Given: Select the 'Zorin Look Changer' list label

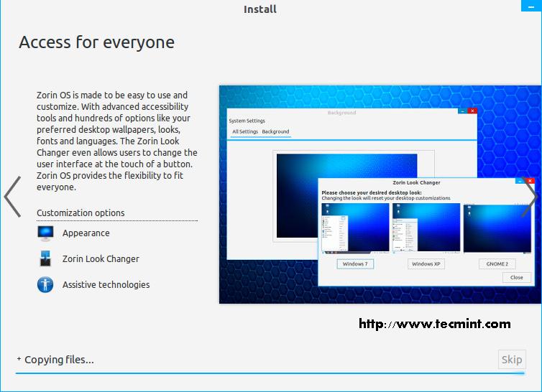Looking at the screenshot, I should [x=101, y=259].
